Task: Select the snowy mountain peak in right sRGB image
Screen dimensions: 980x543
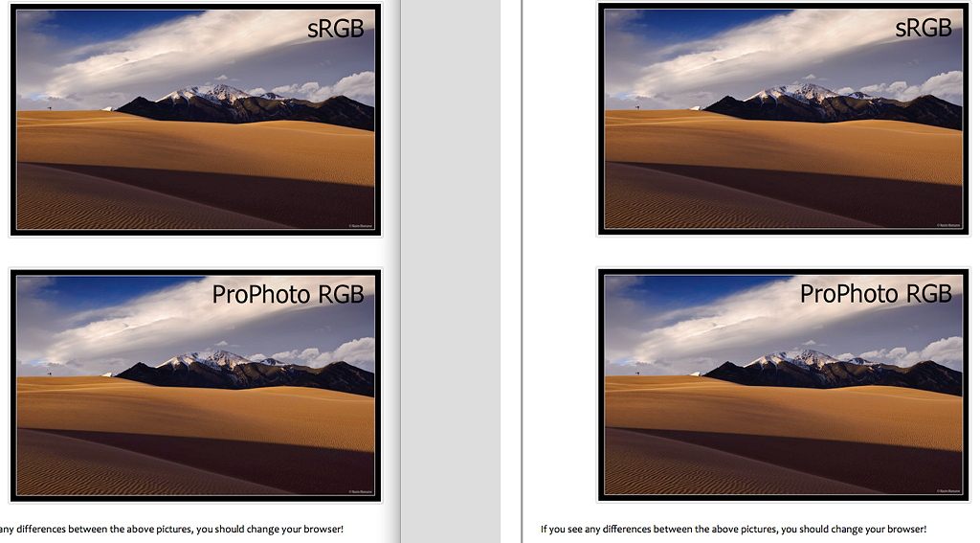Action: (x=797, y=93)
